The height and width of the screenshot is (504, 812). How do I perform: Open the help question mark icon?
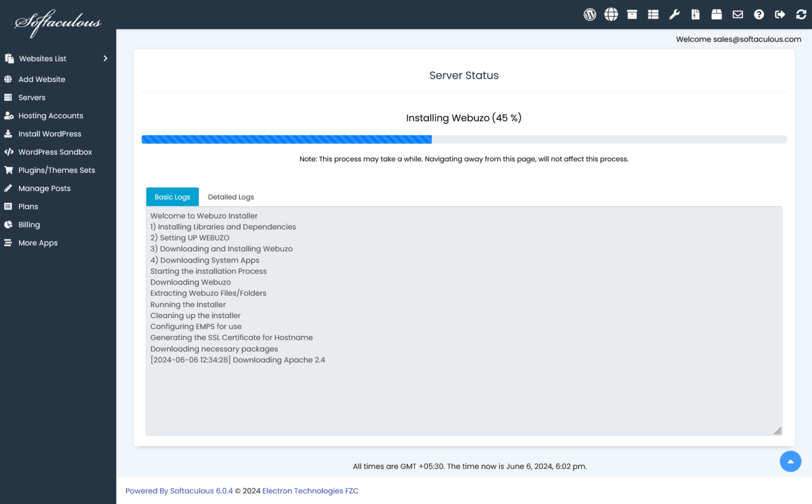point(759,14)
